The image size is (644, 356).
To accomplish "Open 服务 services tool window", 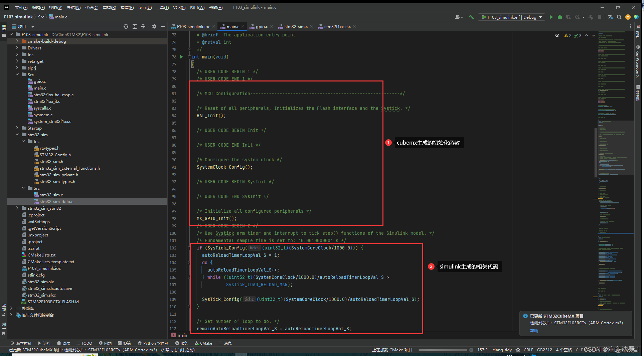I will coord(182,343).
